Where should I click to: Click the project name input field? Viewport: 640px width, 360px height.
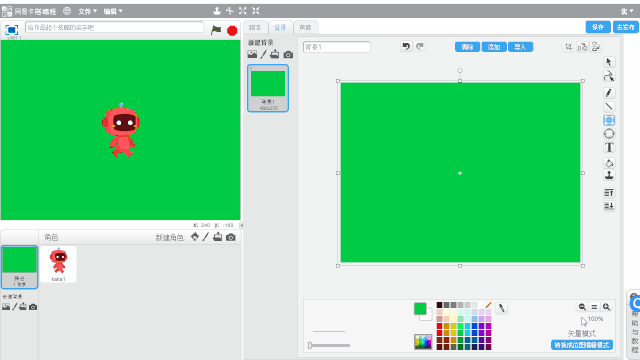[114, 27]
